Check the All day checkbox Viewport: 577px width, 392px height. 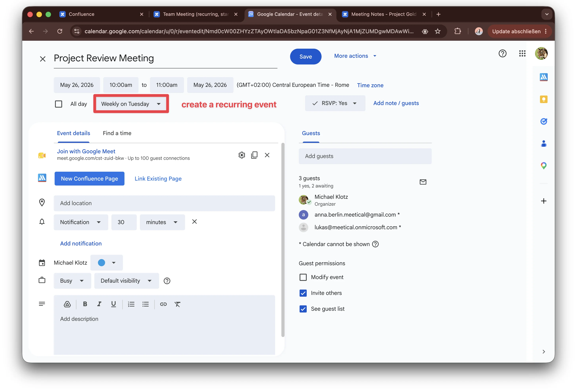(59, 104)
